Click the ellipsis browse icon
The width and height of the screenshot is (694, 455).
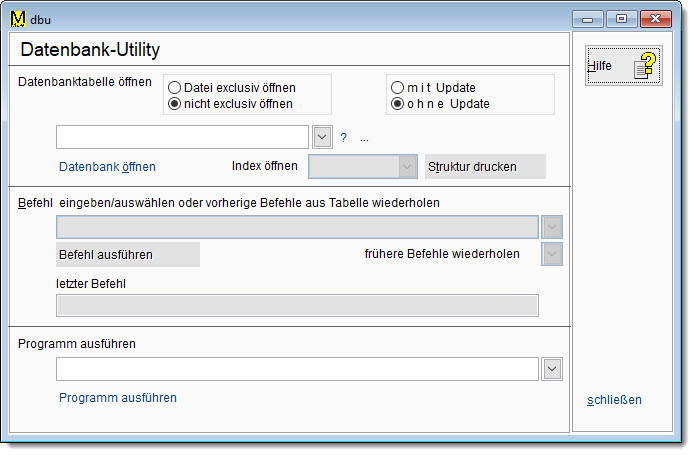365,138
